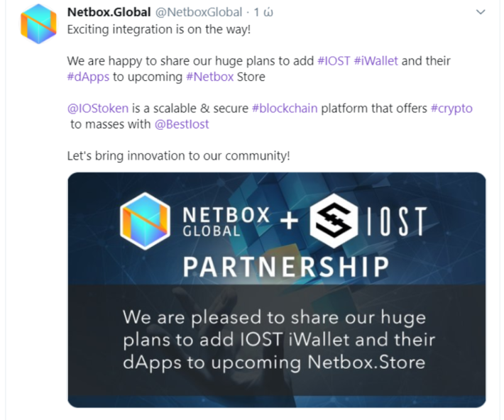The width and height of the screenshot is (504, 420).
Task: Open the #dApps hashtag
Action: 88,77
